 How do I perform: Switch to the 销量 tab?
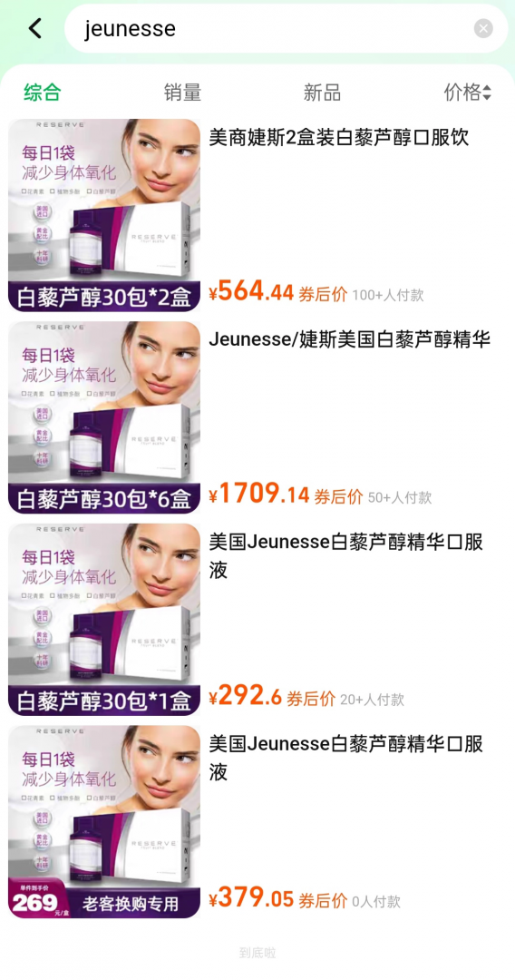[182, 93]
